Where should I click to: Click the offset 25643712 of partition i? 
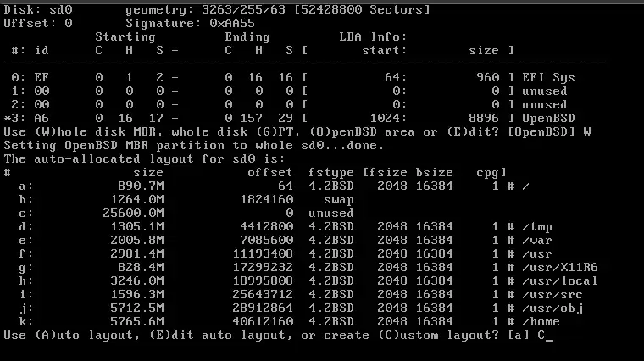click(263, 294)
